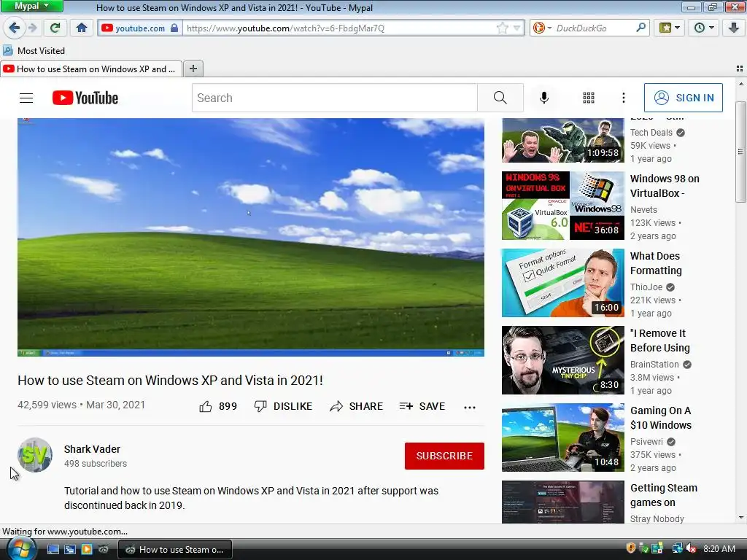The height and width of the screenshot is (560, 747).
Task: Click the SHARE arrow button
Action: 356,406
